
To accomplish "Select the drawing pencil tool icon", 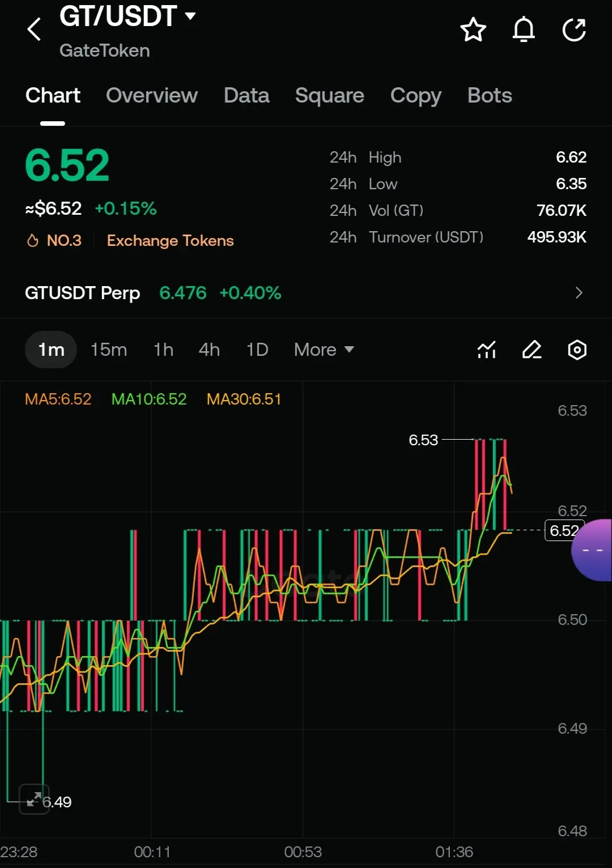I will [x=532, y=350].
